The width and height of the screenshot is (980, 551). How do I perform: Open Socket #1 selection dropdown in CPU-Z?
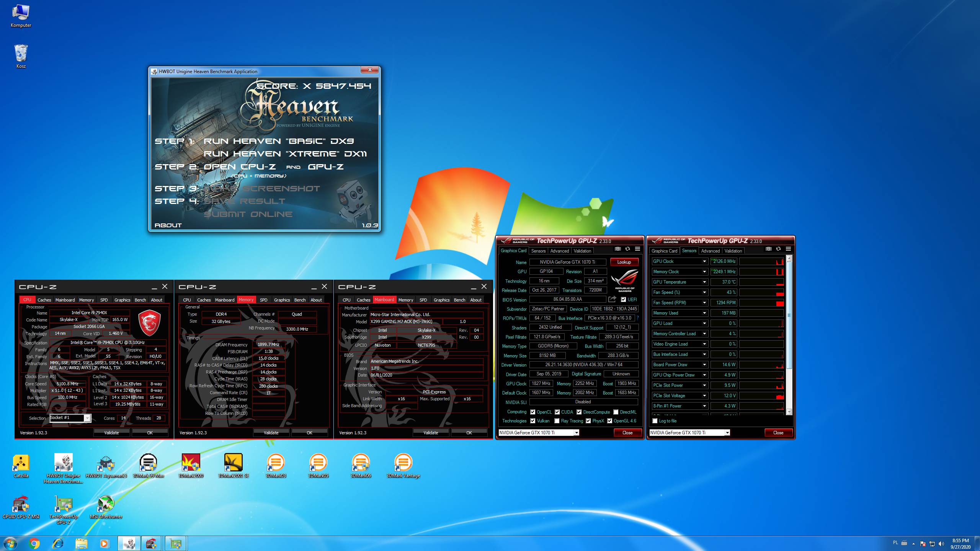pos(87,418)
